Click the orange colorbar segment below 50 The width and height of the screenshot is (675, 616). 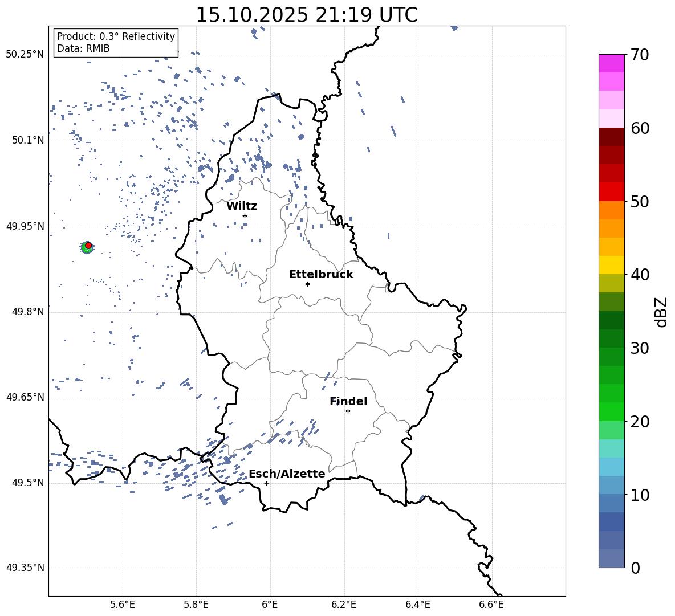pos(611,210)
